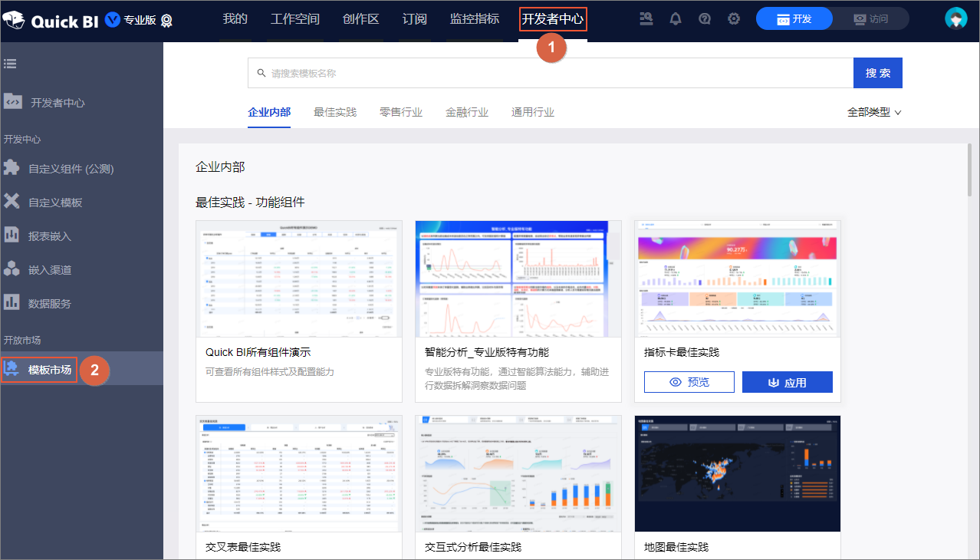Click the 开发者中心 sidebar code icon

tap(13, 101)
